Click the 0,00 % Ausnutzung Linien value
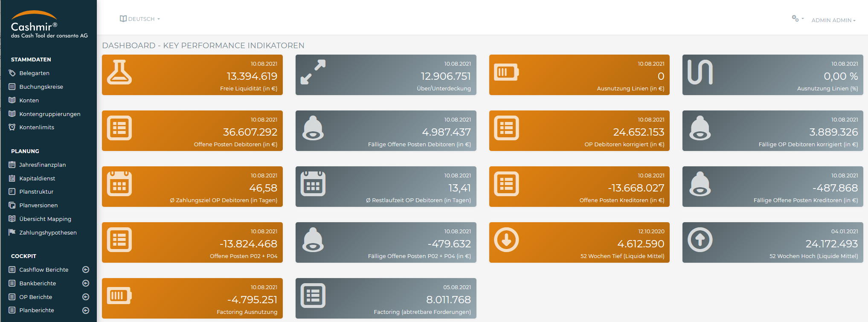The width and height of the screenshot is (868, 322). point(841,76)
